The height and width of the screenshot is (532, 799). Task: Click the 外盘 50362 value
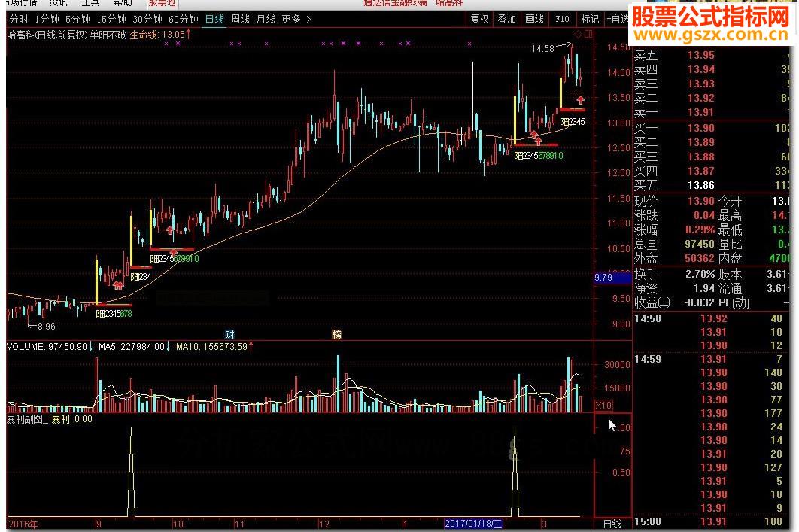700,258
